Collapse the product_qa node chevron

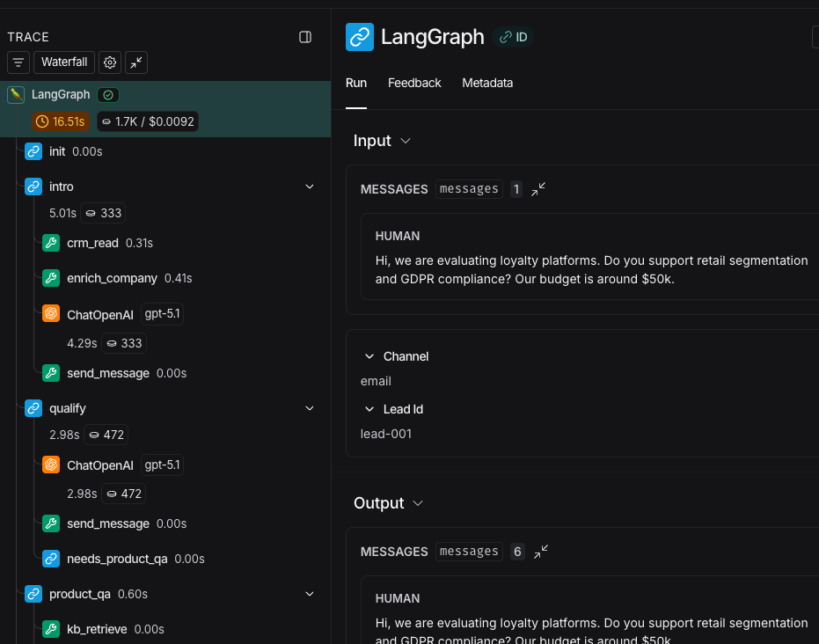(x=310, y=594)
